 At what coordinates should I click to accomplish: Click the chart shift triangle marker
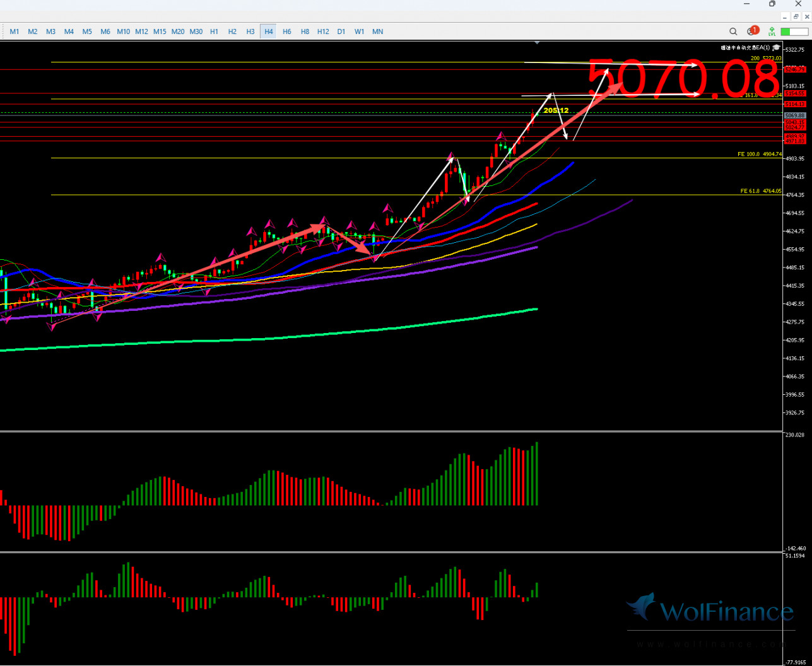(537, 43)
